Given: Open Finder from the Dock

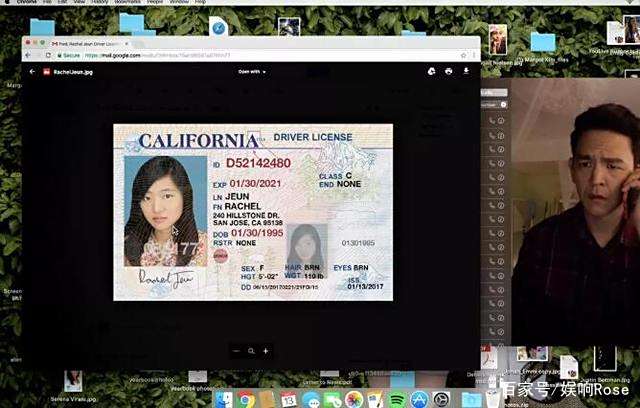Looking at the screenshot, I should (x=224, y=399).
